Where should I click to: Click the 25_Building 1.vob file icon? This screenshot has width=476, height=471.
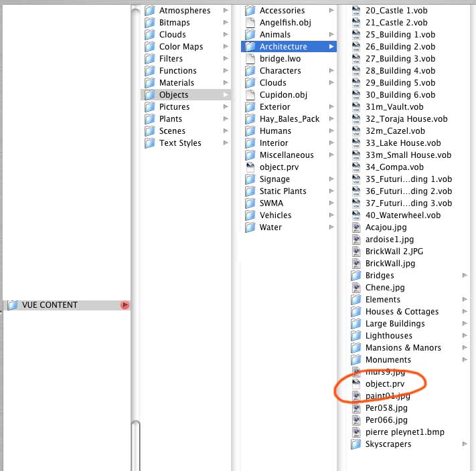(356, 35)
